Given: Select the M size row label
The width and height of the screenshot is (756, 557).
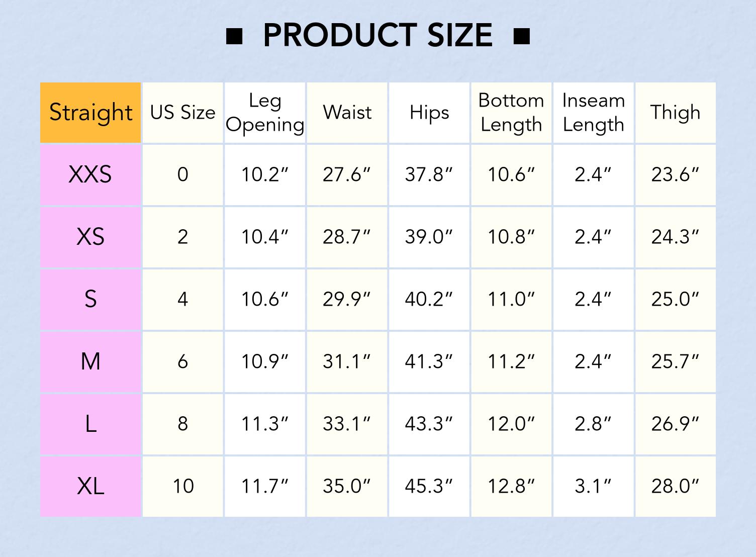Looking at the screenshot, I should 90,361.
